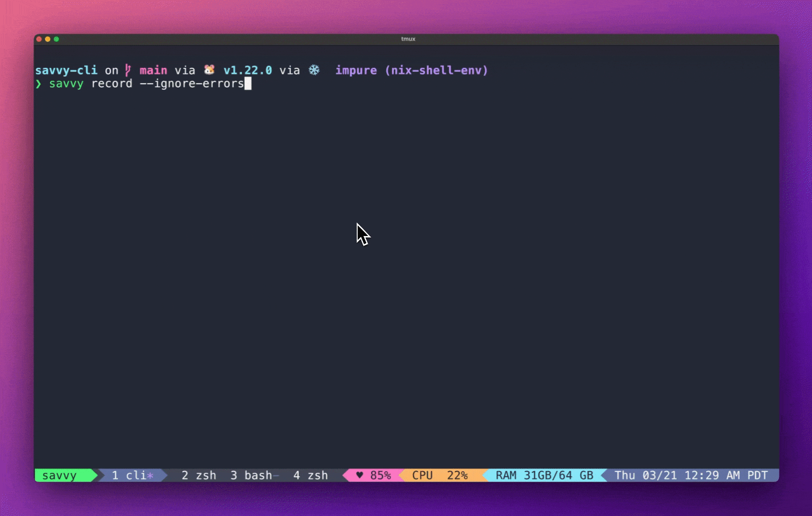Click the git branch icon before "main"
This screenshot has width=812, height=516.
pos(127,70)
